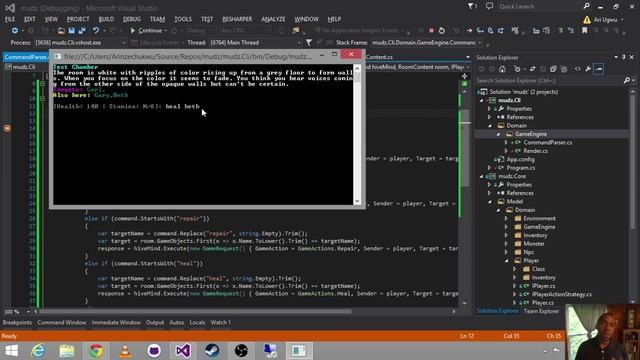Open the DEBUG menu
The image size is (640, 360).
[131, 19]
